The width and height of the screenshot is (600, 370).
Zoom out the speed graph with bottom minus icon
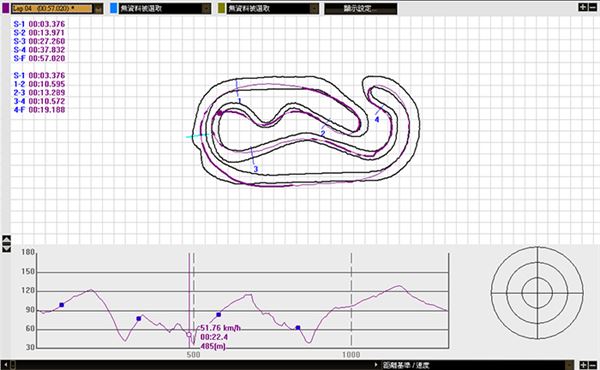pos(593,365)
